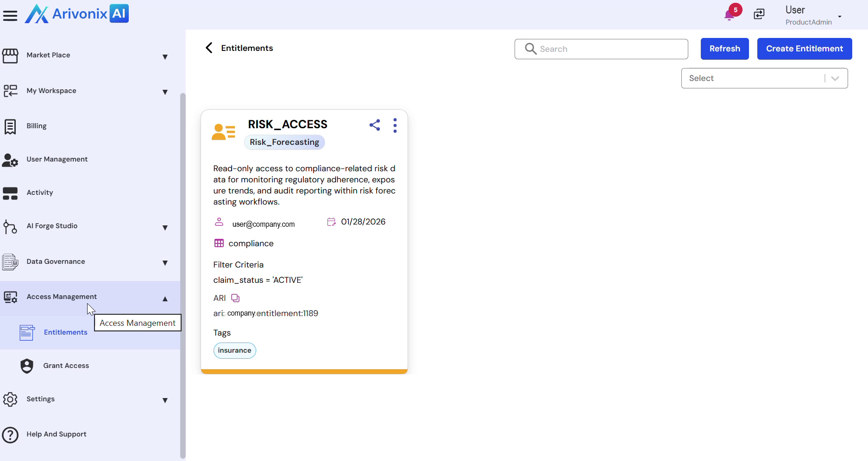
Task: Go to Billing in sidebar
Action: [37, 126]
